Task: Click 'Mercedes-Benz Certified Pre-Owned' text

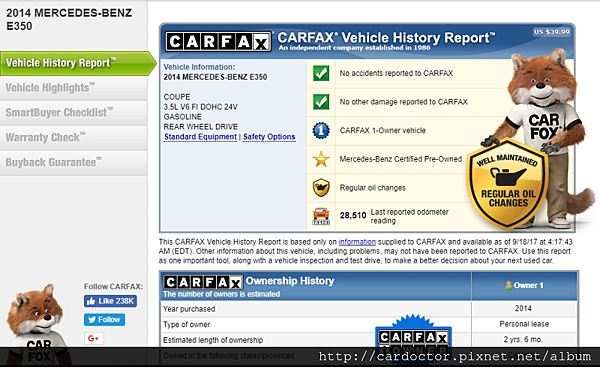Action: (x=401, y=159)
